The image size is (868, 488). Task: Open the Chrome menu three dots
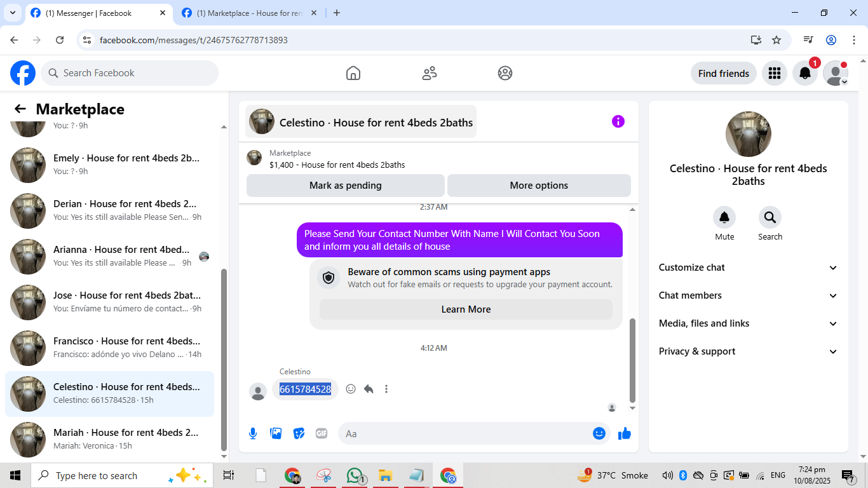[x=854, y=40]
